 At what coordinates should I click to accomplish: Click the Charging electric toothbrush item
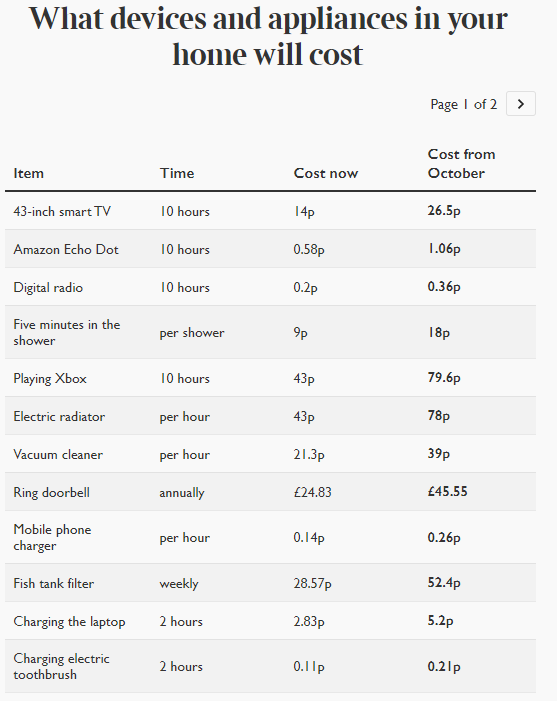(x=61, y=667)
